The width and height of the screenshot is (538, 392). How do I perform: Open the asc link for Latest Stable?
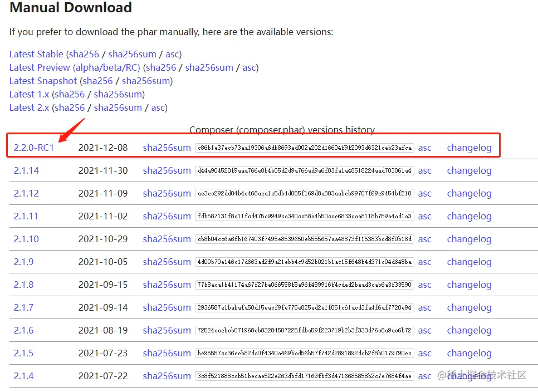tap(172, 54)
